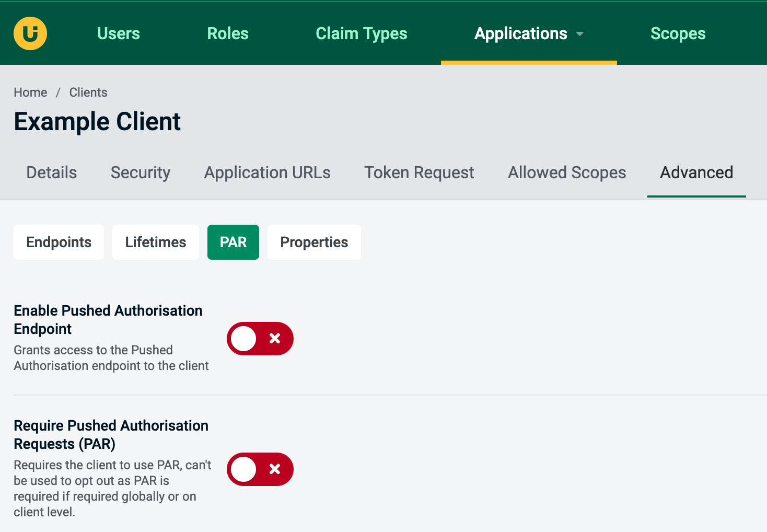This screenshot has width=767, height=532.
Task: Switch to the Token Request tab
Action: point(420,172)
